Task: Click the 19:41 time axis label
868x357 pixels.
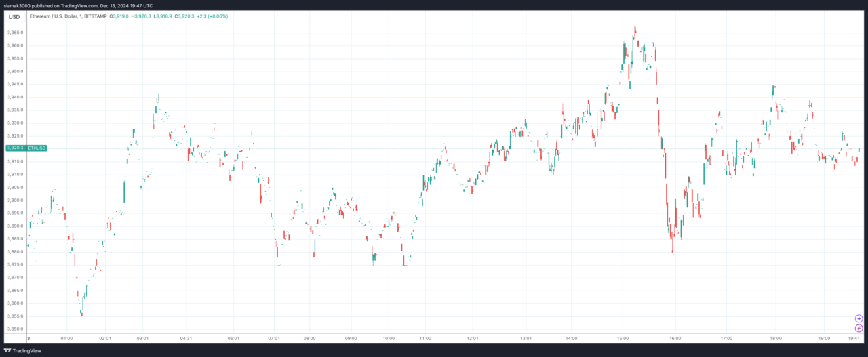Action: point(855,338)
